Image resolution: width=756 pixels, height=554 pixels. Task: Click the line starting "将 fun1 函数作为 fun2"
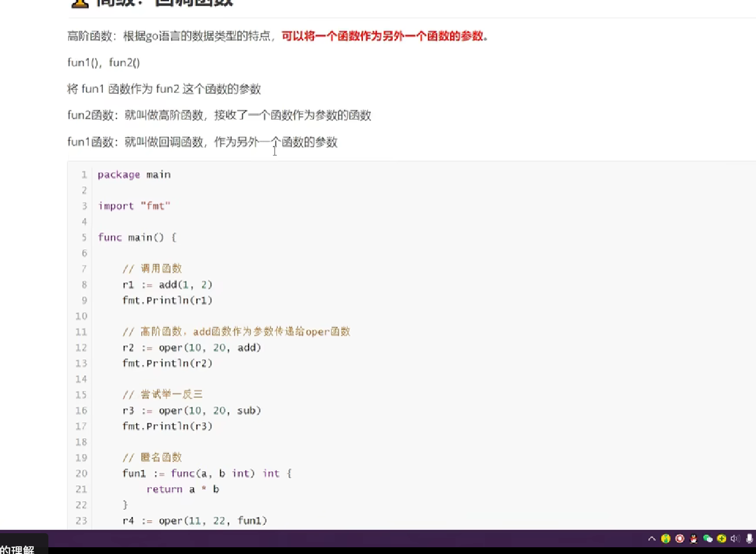coord(164,89)
